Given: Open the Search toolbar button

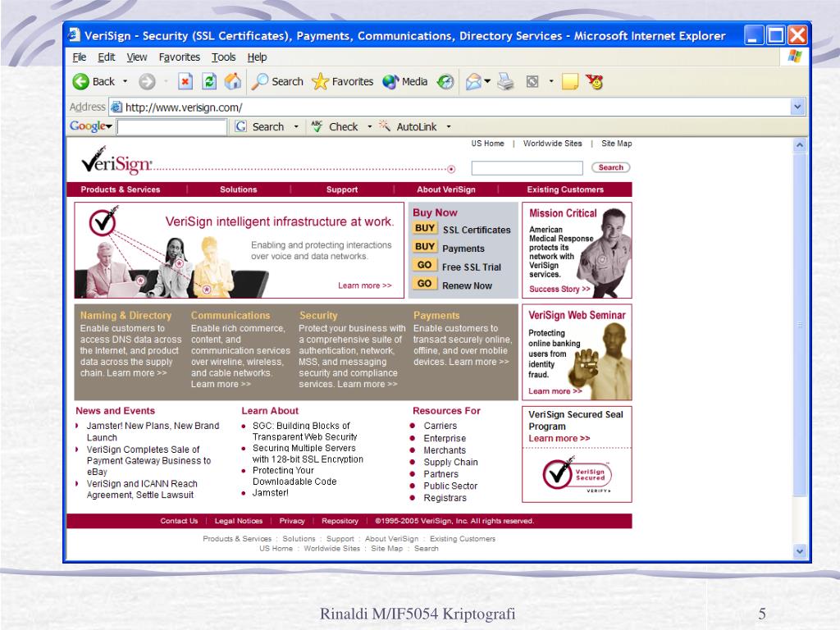Looking at the screenshot, I should [277, 81].
